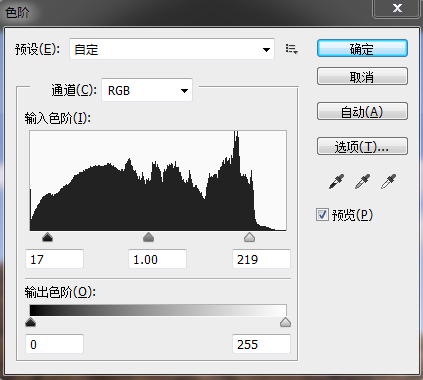Close the 色阶 dialog

coord(397,8)
